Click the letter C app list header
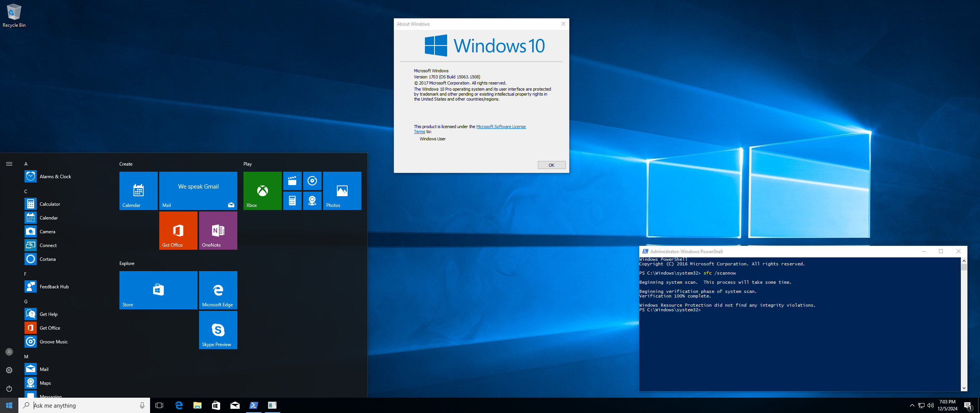The height and width of the screenshot is (413, 980). [26, 191]
